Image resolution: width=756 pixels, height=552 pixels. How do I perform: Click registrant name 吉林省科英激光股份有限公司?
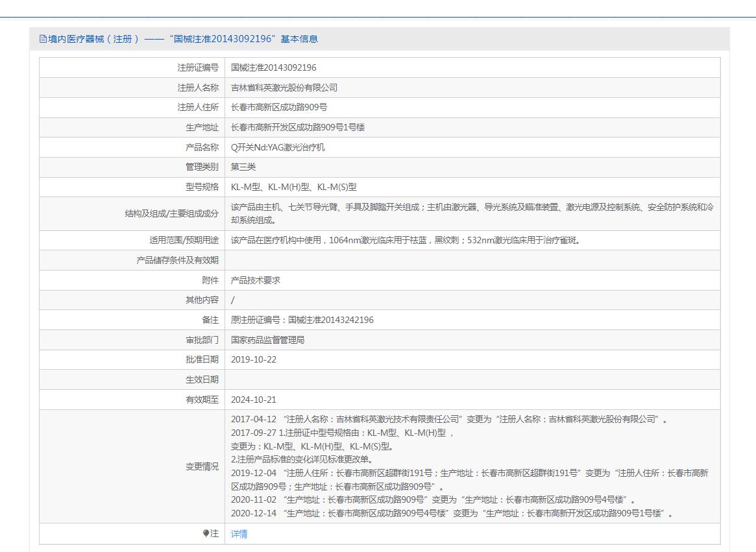[x=284, y=88]
